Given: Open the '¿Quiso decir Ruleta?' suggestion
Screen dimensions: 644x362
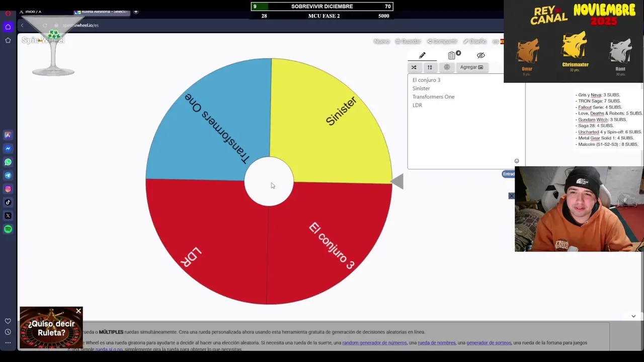Looking at the screenshot, I should point(51,328).
